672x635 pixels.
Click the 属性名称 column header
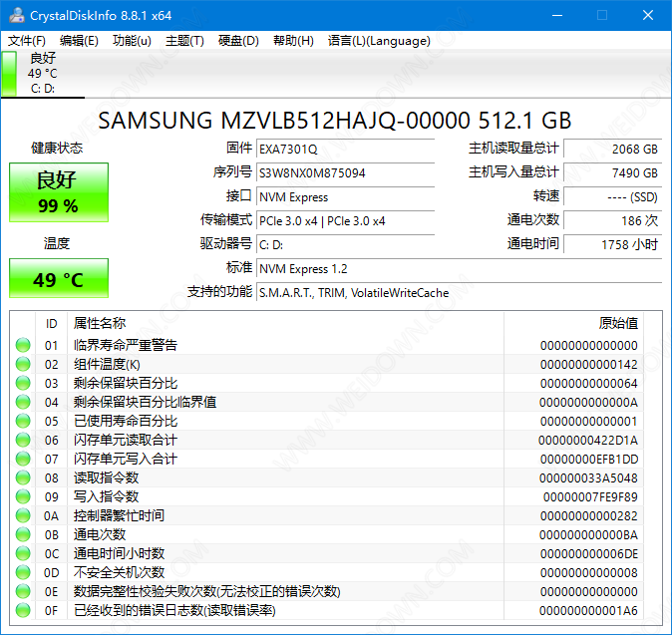tap(285, 323)
